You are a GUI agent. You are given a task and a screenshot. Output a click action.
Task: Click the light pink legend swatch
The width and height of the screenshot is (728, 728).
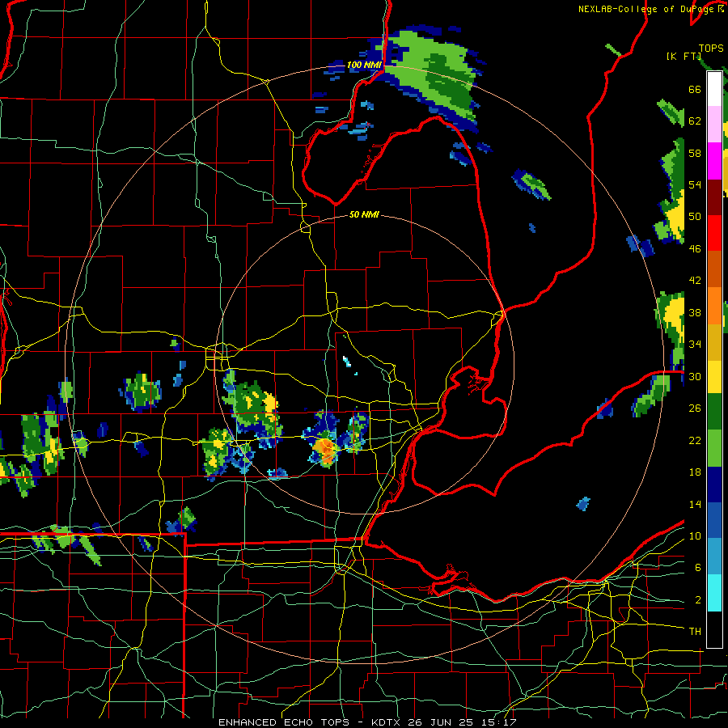[714, 125]
